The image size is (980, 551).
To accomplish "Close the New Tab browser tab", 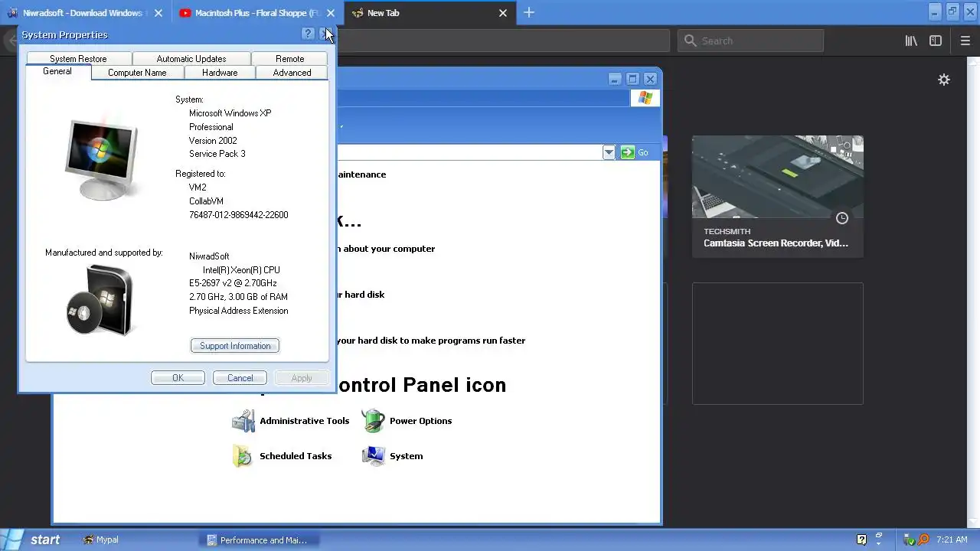I will click(503, 13).
